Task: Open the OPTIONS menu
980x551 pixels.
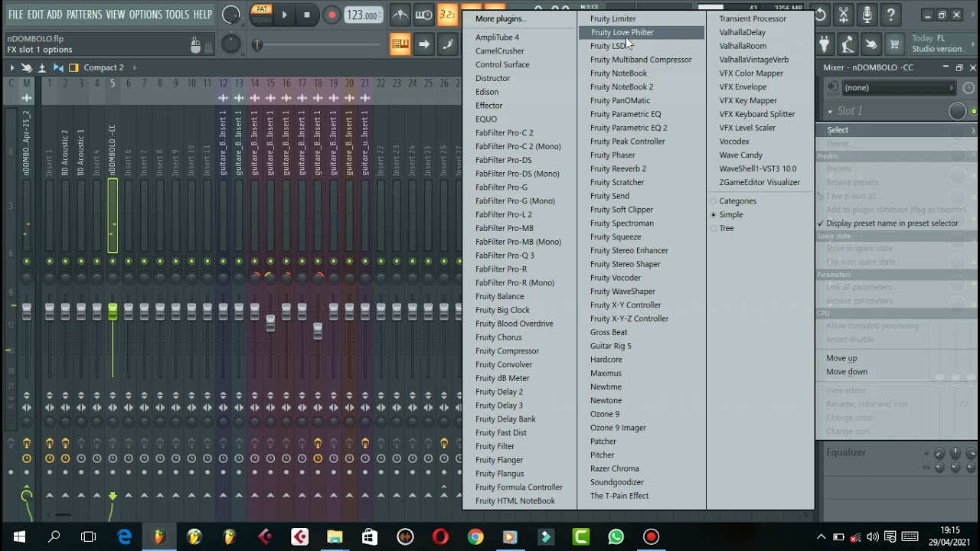Action: (145, 15)
